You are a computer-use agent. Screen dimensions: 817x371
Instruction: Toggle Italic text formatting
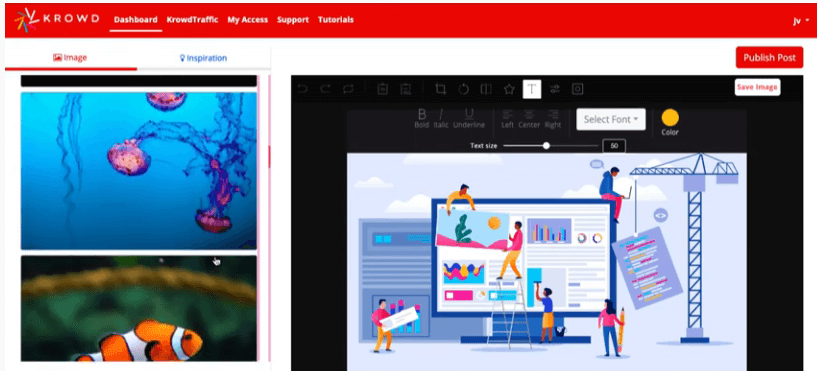pyautogui.click(x=441, y=118)
